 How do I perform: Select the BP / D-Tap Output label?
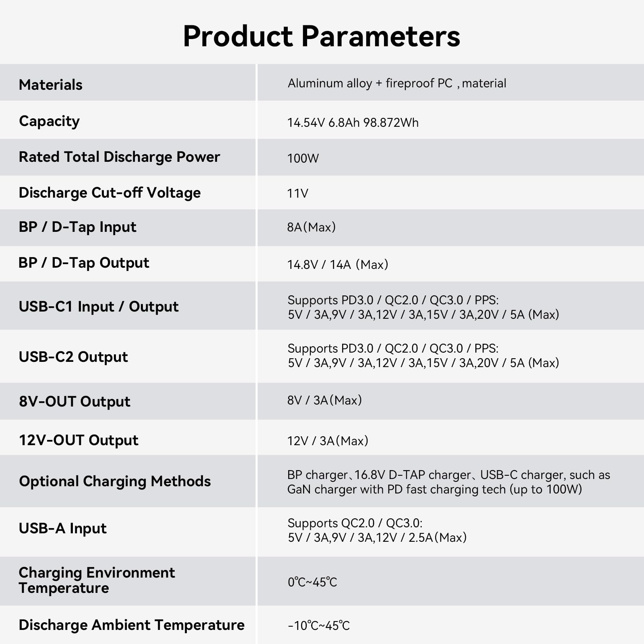[84, 263]
